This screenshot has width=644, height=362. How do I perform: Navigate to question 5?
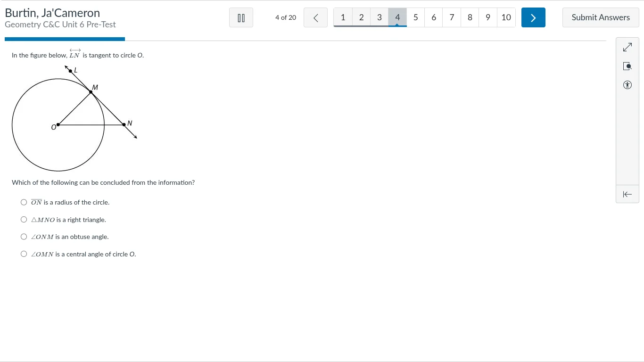(x=415, y=17)
